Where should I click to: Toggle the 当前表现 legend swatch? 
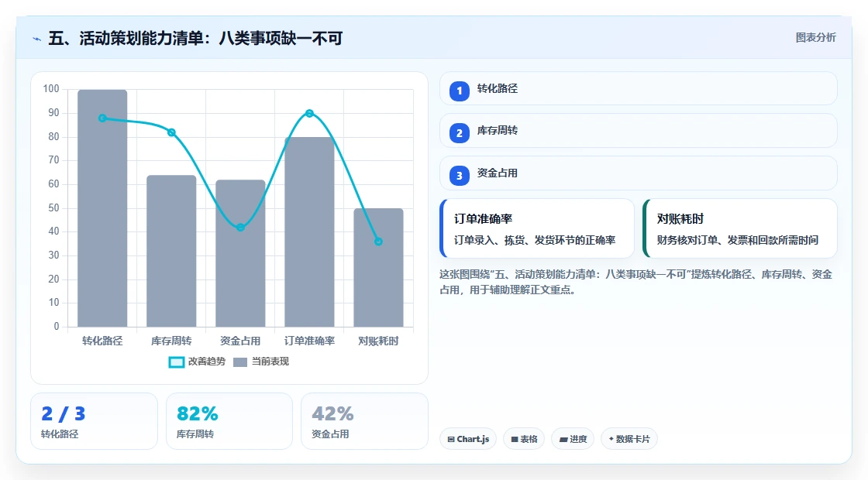(240, 362)
